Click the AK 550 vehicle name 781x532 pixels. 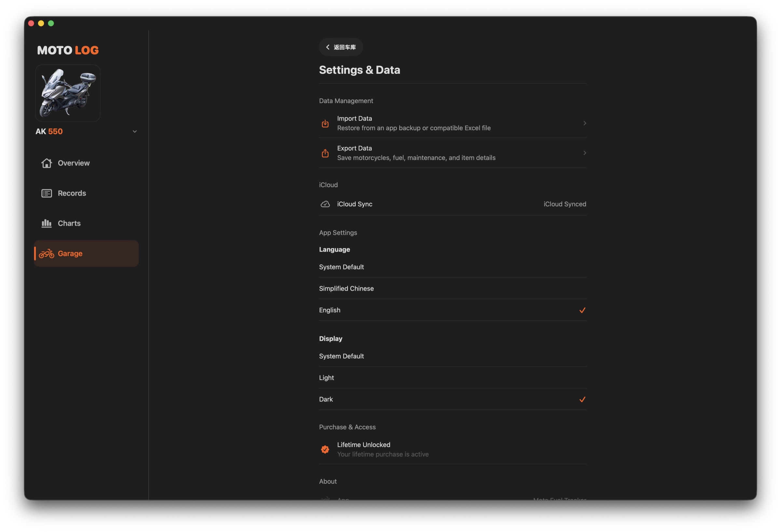click(49, 131)
